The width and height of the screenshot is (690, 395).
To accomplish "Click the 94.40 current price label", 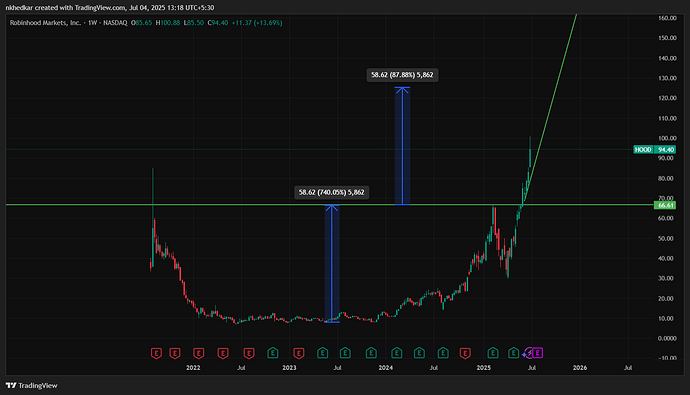I will 665,150.
